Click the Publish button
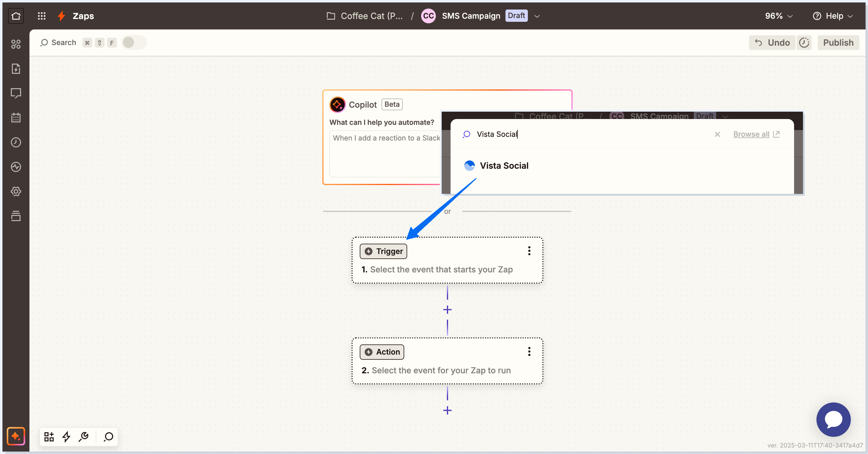Viewport: 868px width, 454px height. click(838, 42)
